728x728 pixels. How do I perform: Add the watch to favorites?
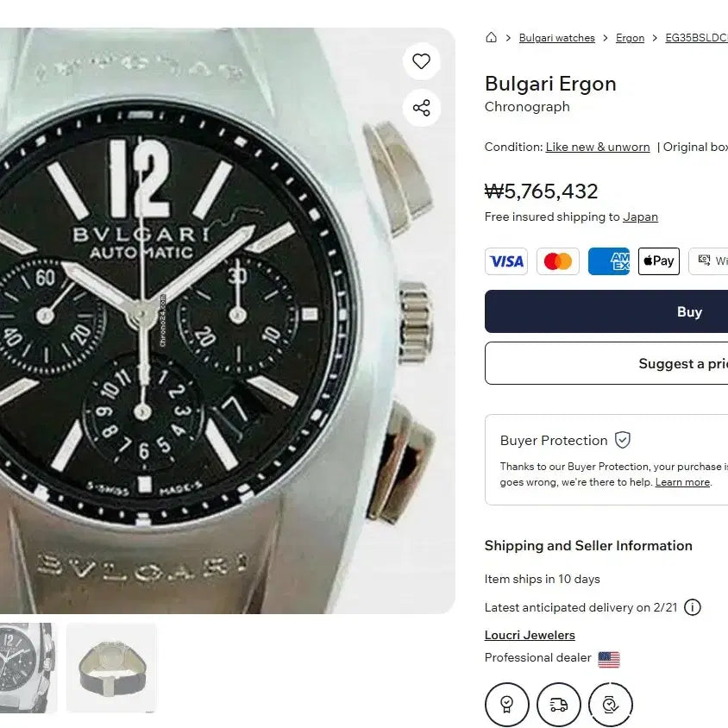[x=421, y=61]
